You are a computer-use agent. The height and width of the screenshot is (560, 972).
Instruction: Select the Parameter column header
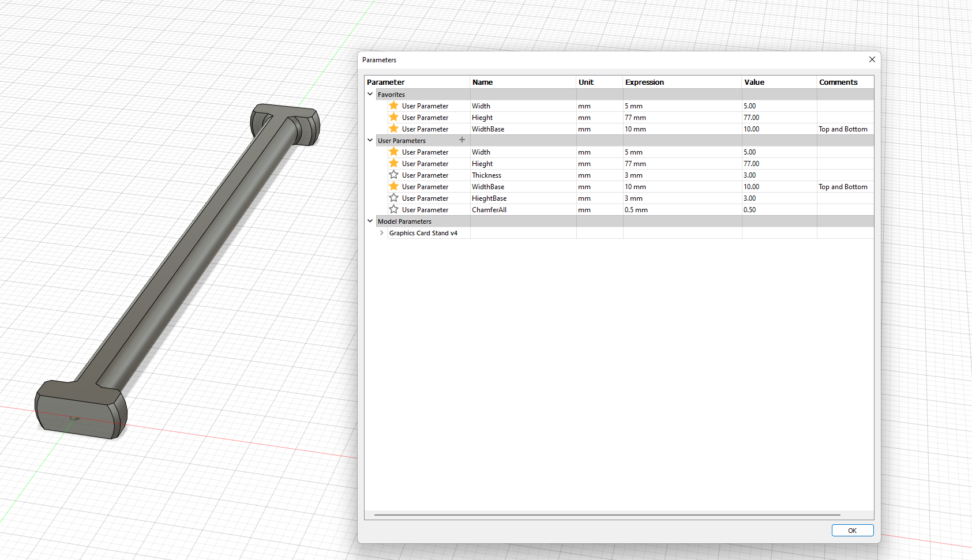click(x=417, y=82)
